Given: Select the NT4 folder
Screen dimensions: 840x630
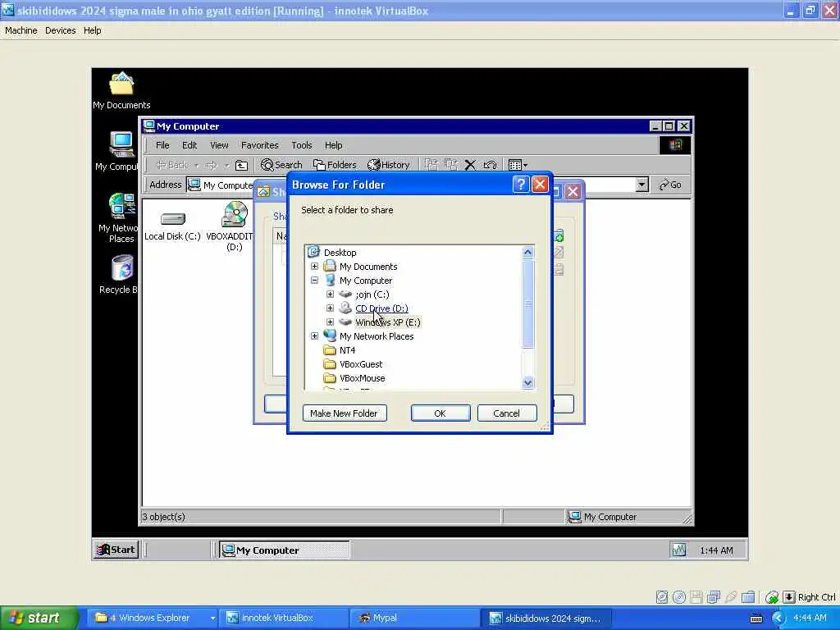Looking at the screenshot, I should [x=347, y=350].
